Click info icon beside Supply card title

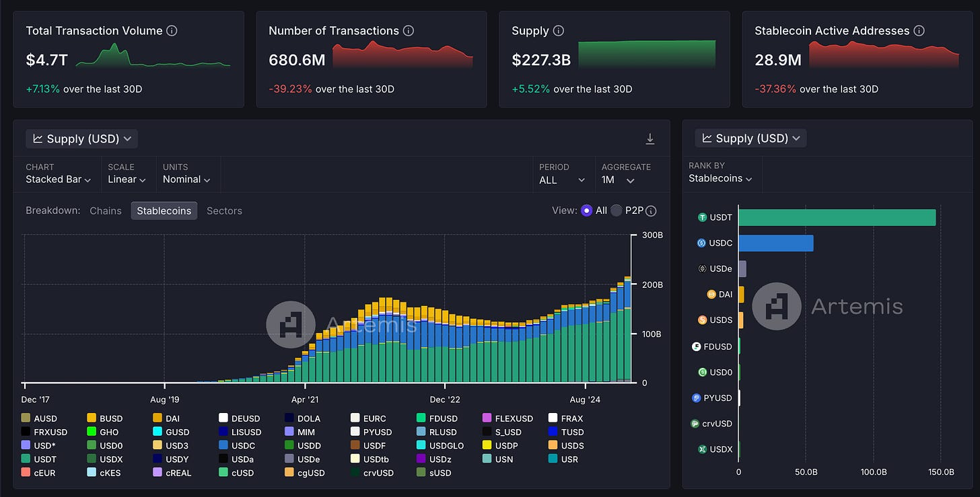pos(558,31)
